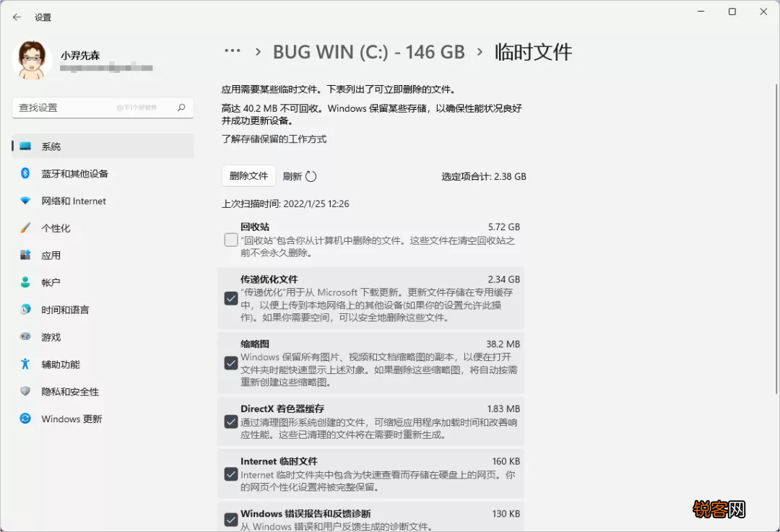Viewport: 780px width, 532px height.
Task: Open 了解存储保留的工作方式 link
Action: pos(274,139)
